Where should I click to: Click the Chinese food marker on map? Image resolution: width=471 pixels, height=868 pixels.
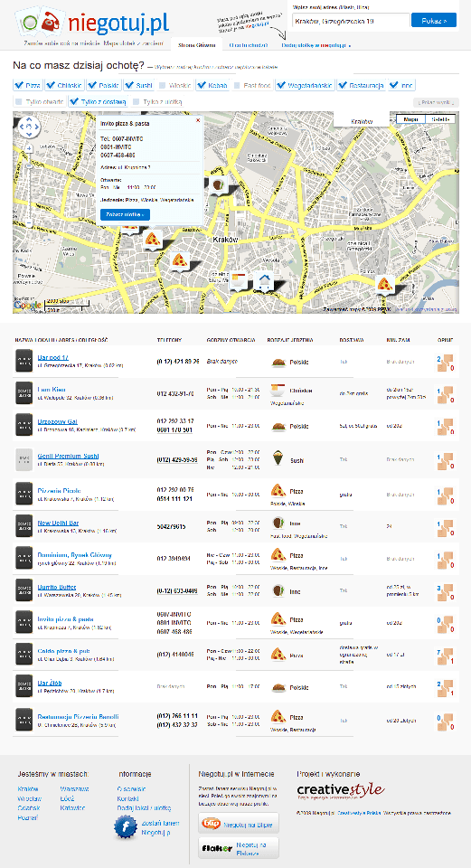coord(239,280)
